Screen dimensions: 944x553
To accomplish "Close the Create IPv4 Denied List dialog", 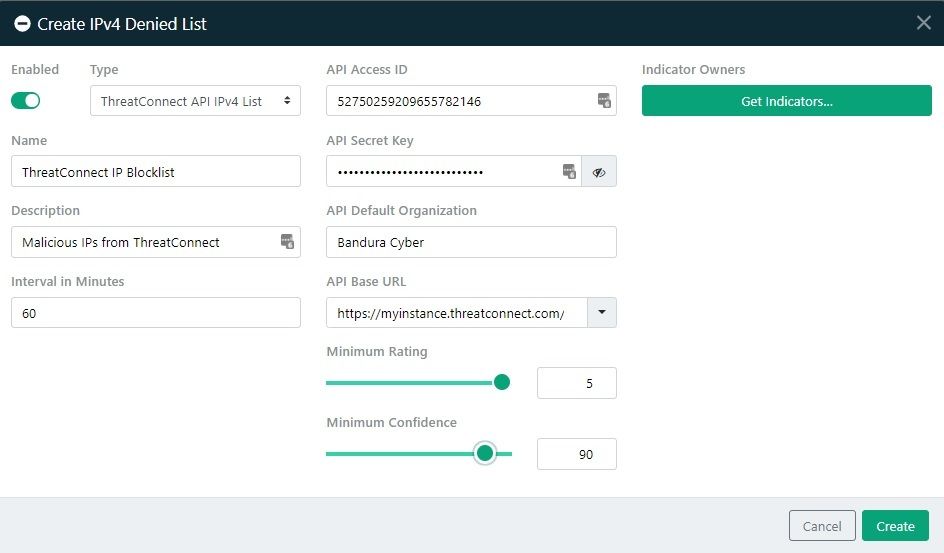I will click(924, 23).
